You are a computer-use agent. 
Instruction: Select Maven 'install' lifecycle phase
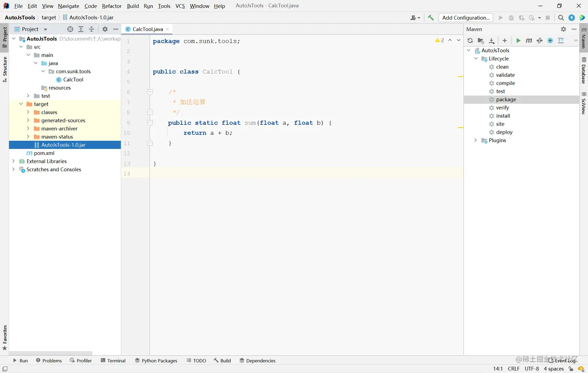[x=499, y=116]
